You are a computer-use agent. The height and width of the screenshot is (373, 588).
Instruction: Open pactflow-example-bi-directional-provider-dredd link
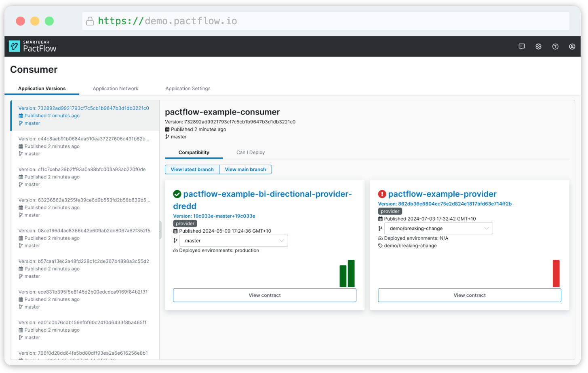[x=263, y=200]
